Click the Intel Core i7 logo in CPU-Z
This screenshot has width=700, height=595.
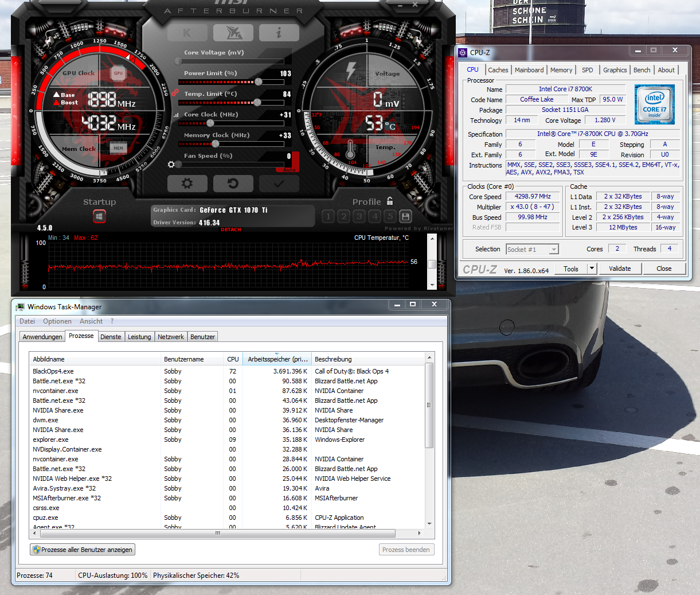point(655,104)
